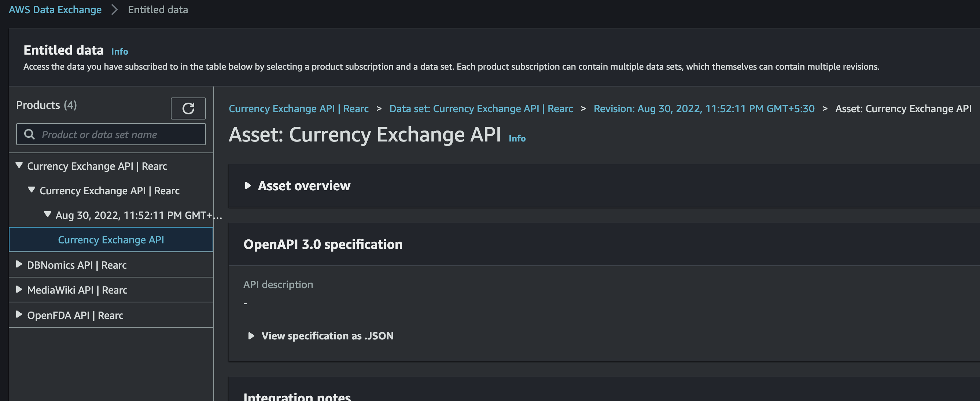Open the Revision Aug 30, 2022 breadcrumb link
The height and width of the screenshot is (401, 980).
[x=703, y=108]
